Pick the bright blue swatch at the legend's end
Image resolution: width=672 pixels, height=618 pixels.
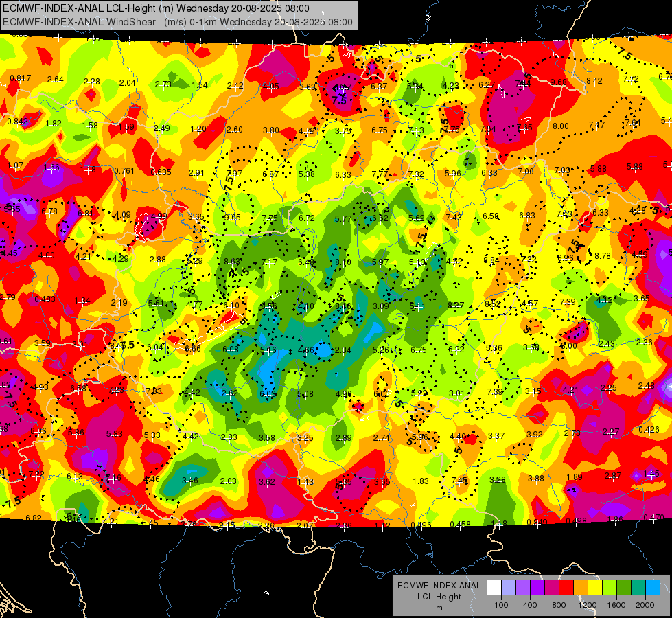pos(653,588)
